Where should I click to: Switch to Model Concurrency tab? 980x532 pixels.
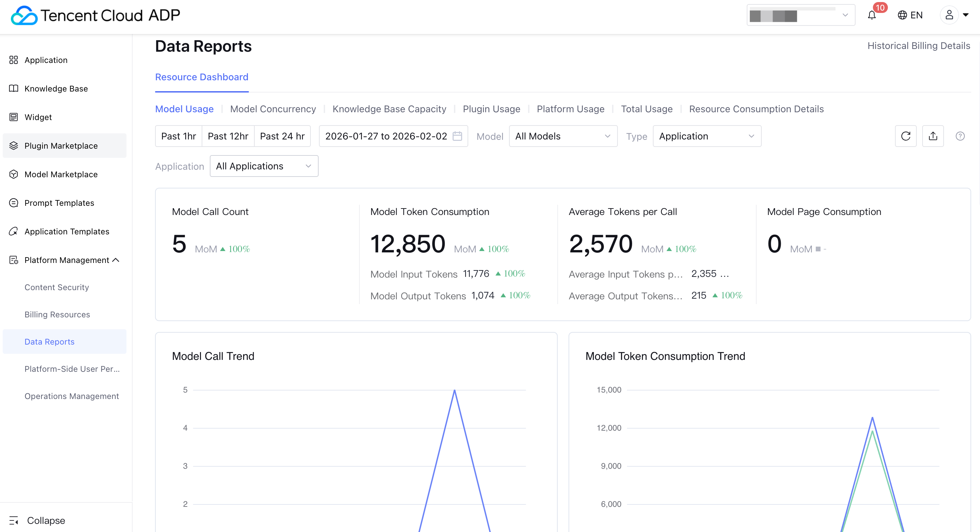point(273,109)
